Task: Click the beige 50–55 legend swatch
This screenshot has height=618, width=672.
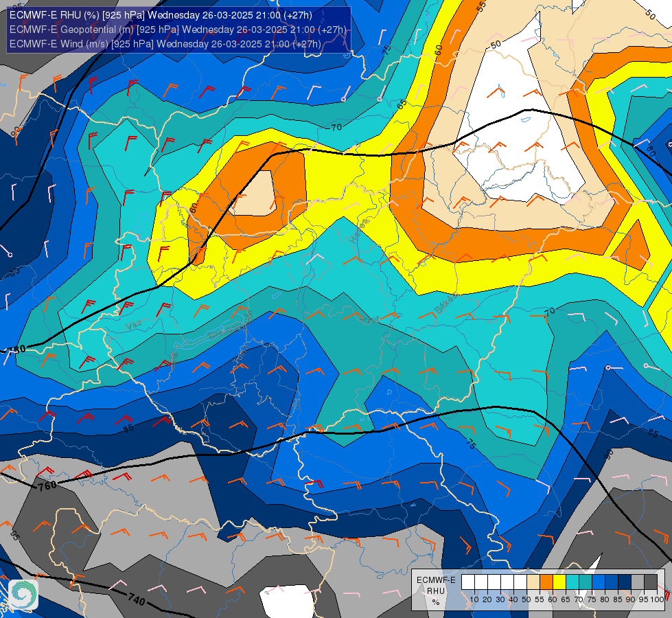Action: (533, 582)
